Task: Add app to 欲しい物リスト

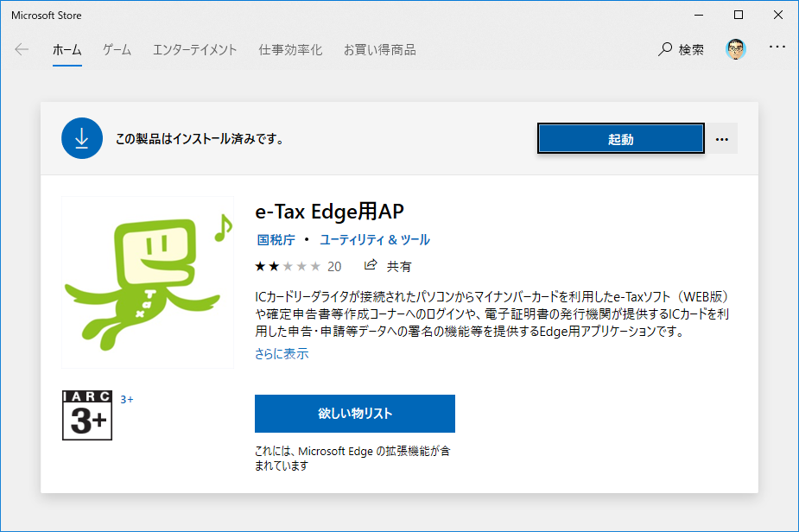Action: (x=355, y=414)
